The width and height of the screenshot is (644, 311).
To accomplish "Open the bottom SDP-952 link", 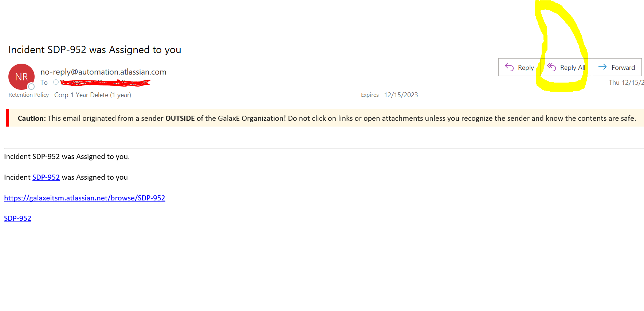I will point(17,218).
